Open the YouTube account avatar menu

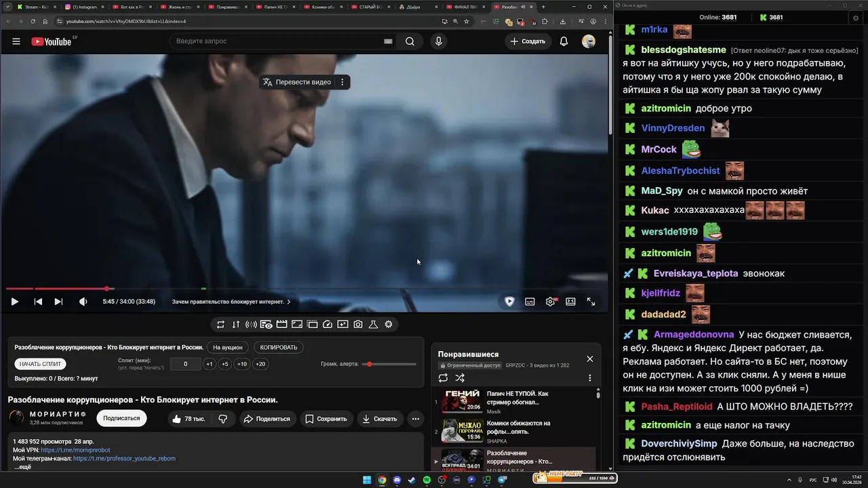click(x=589, y=41)
